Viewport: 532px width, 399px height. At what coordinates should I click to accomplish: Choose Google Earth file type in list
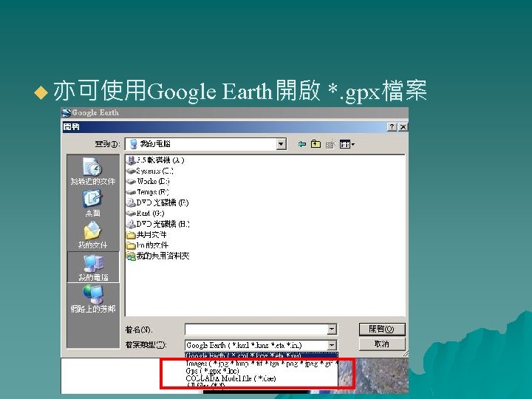click(x=262, y=355)
